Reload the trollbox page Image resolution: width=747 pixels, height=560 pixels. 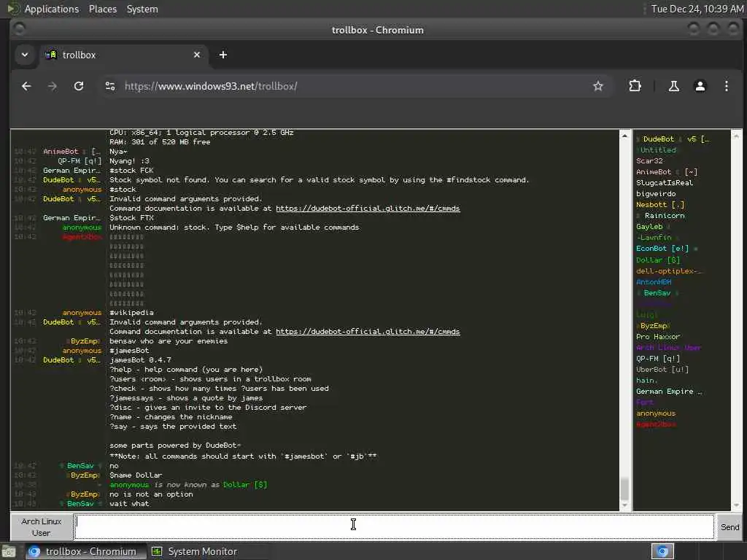pyautogui.click(x=79, y=86)
